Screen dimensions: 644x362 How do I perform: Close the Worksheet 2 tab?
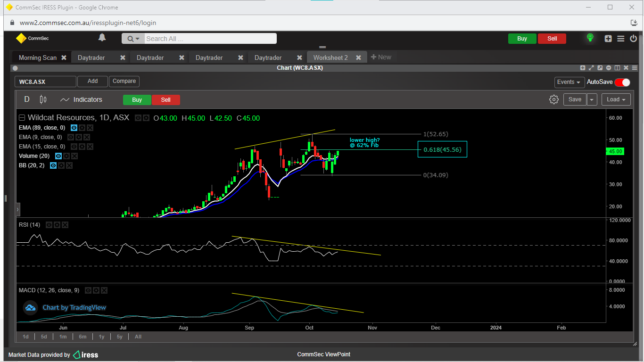[358, 58]
